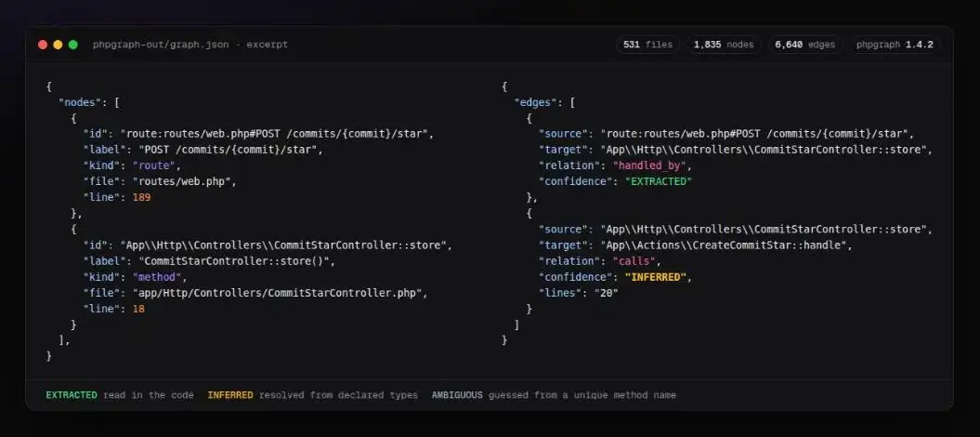
Task: Click the "handled_by" relation value
Action: click(650, 166)
